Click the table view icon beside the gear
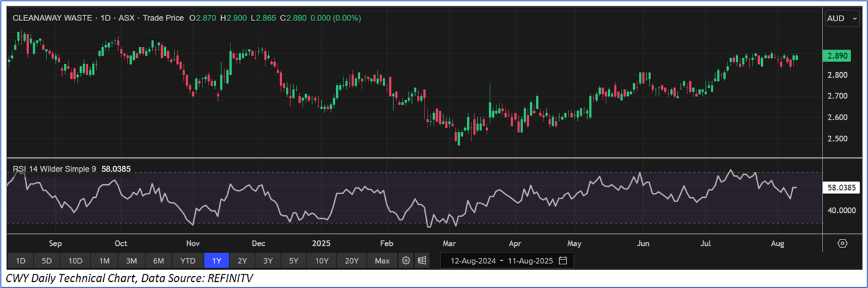This screenshot has width=868, height=288. [x=422, y=260]
